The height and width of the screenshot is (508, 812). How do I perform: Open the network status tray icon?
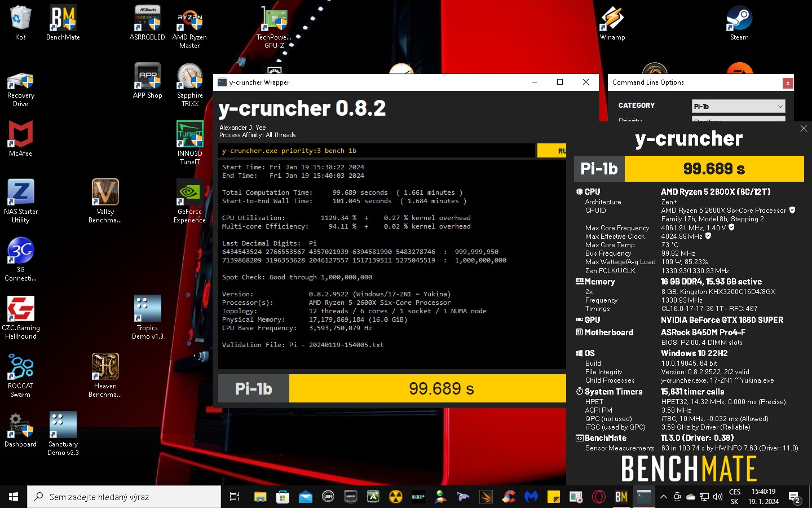pos(704,497)
